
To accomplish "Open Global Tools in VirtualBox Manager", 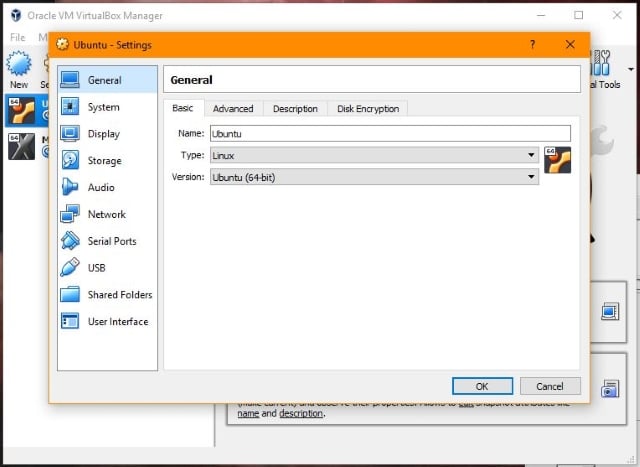I will 606,70.
